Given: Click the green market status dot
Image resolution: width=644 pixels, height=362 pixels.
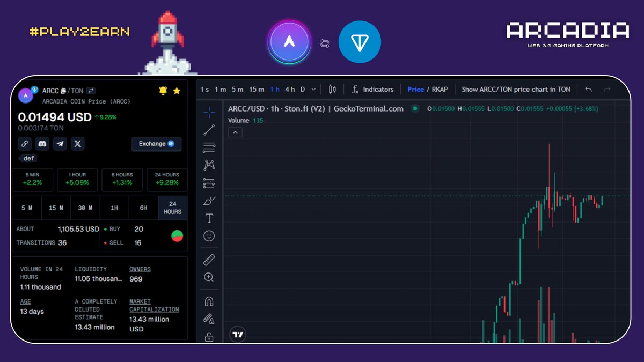Looking at the screenshot, I should coord(415,109).
